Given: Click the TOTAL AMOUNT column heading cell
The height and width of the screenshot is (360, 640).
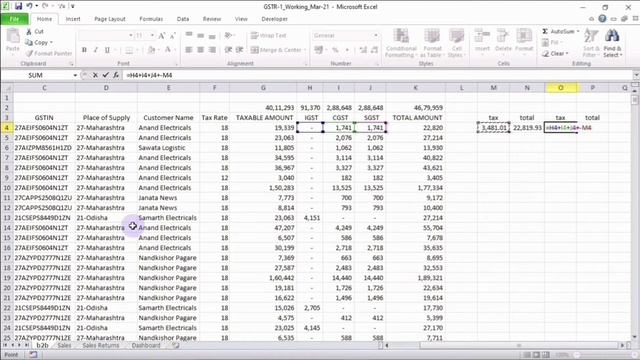Looking at the screenshot, I should click(x=416, y=118).
